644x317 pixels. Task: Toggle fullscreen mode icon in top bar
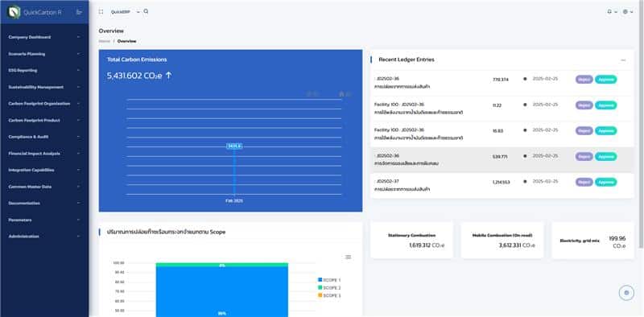[101, 12]
